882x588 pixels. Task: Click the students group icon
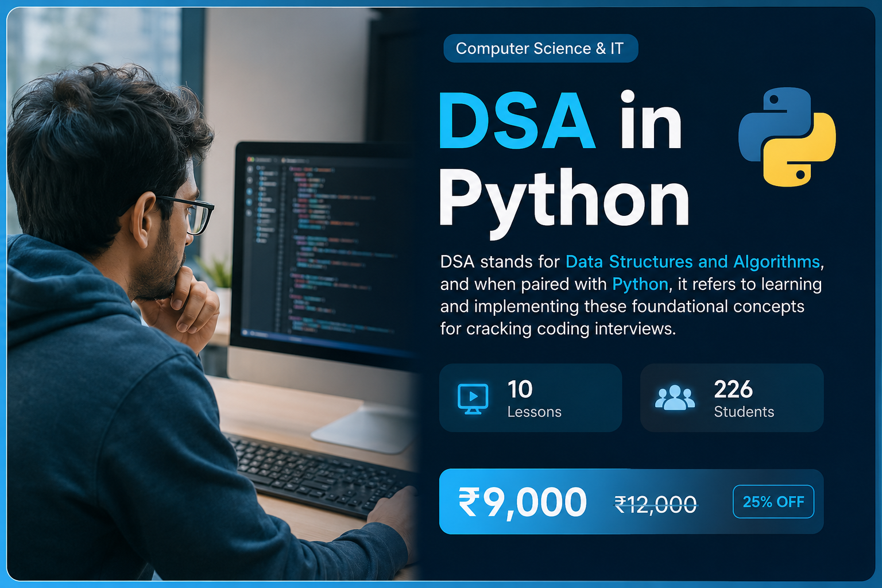[x=675, y=397]
